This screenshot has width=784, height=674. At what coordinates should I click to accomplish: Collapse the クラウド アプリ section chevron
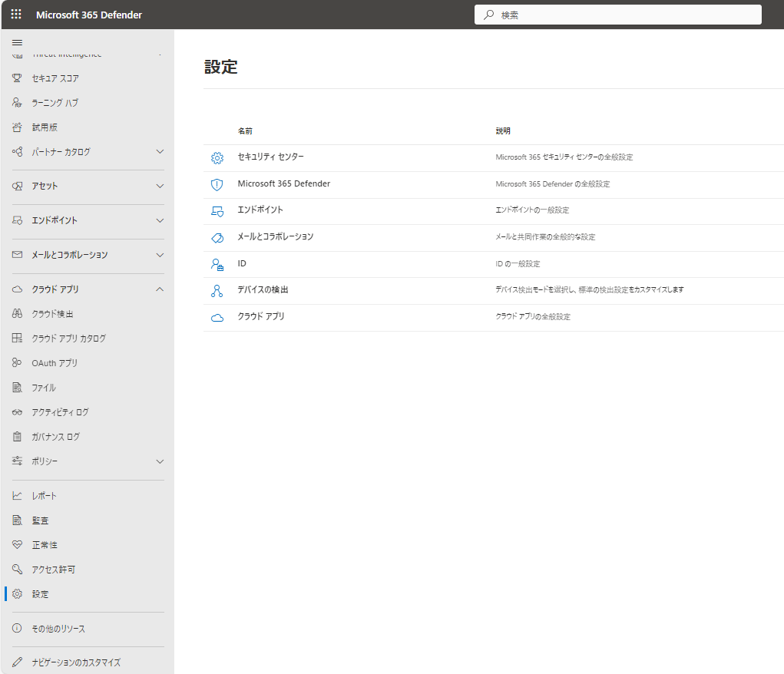pos(160,289)
